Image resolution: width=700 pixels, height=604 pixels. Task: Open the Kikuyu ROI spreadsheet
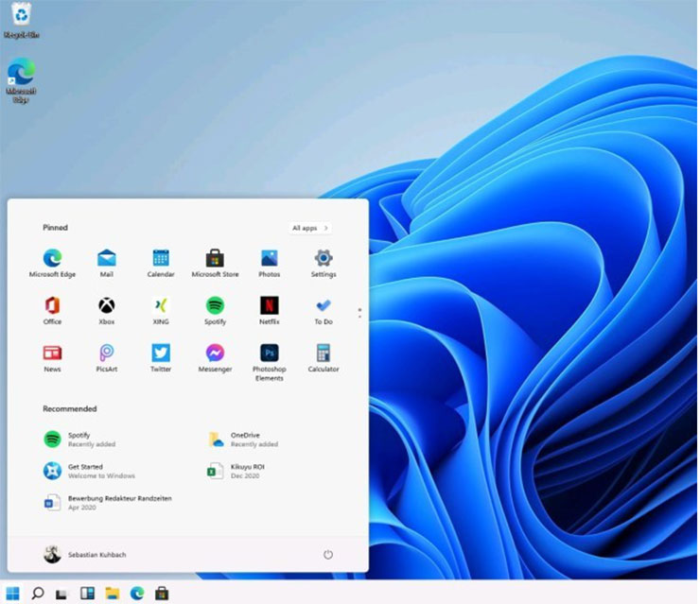(x=236, y=471)
